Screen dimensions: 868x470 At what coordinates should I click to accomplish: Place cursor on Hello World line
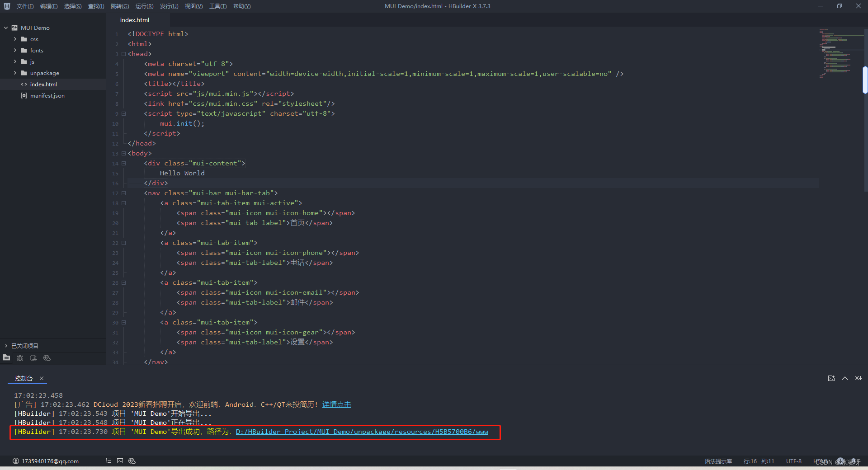coord(182,173)
